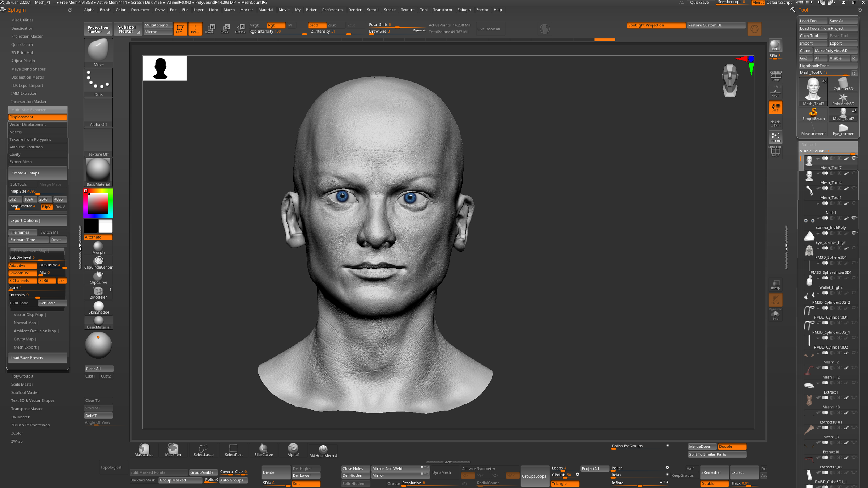Screen dimensions: 868x488
Task: Click the Frame view icon
Action: pos(775,137)
